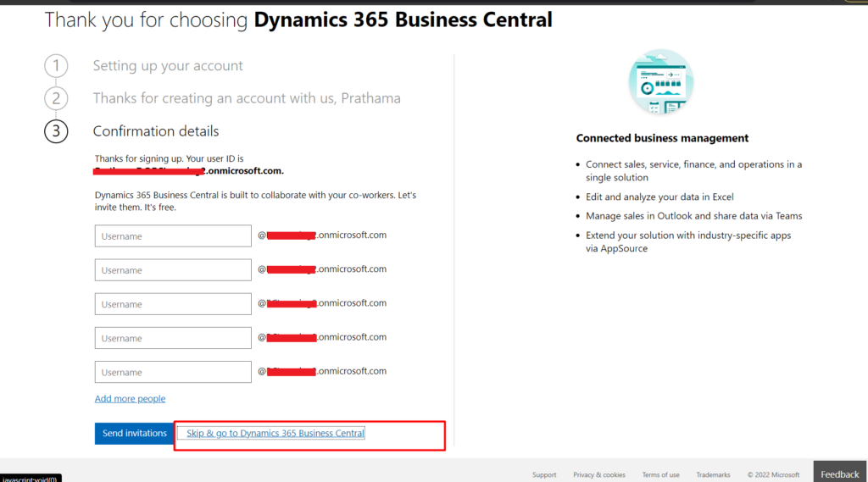868x482 pixels.
Task: Click the step 3 circle icon
Action: pyautogui.click(x=56, y=131)
